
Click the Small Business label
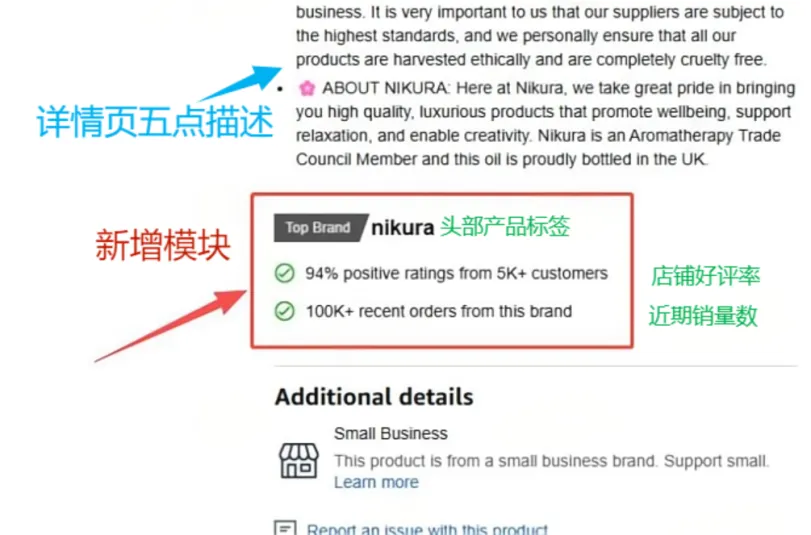(391, 434)
